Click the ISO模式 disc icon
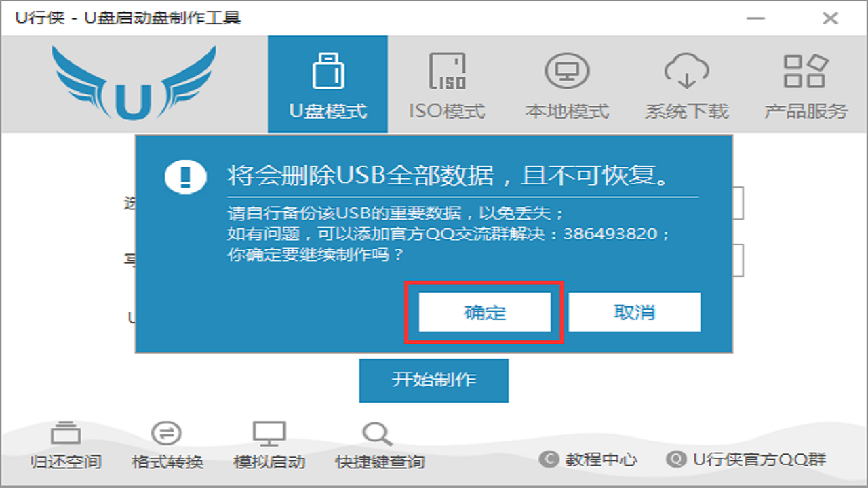This screenshot has height=488, width=868. pyautogui.click(x=448, y=68)
